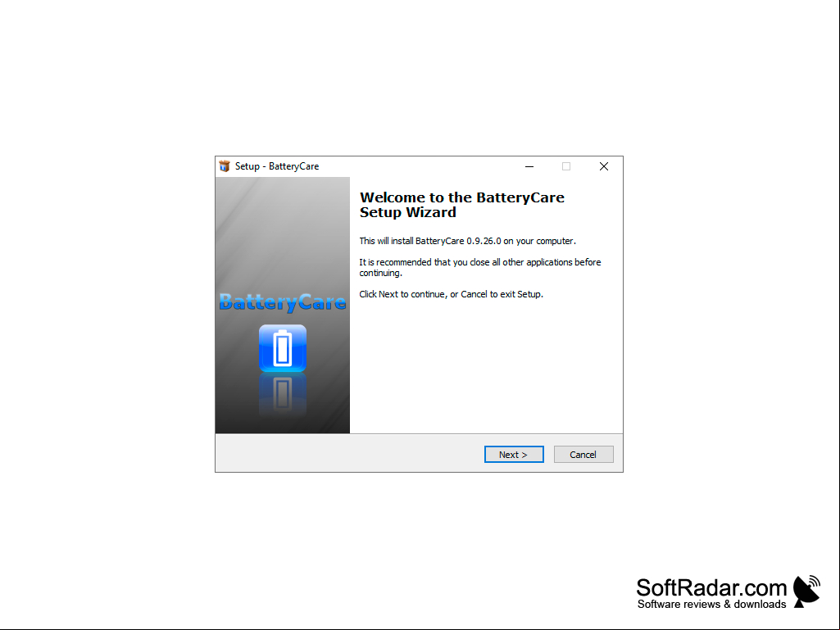Click the disabled maximize button
This screenshot has width=840, height=630.
click(566, 166)
